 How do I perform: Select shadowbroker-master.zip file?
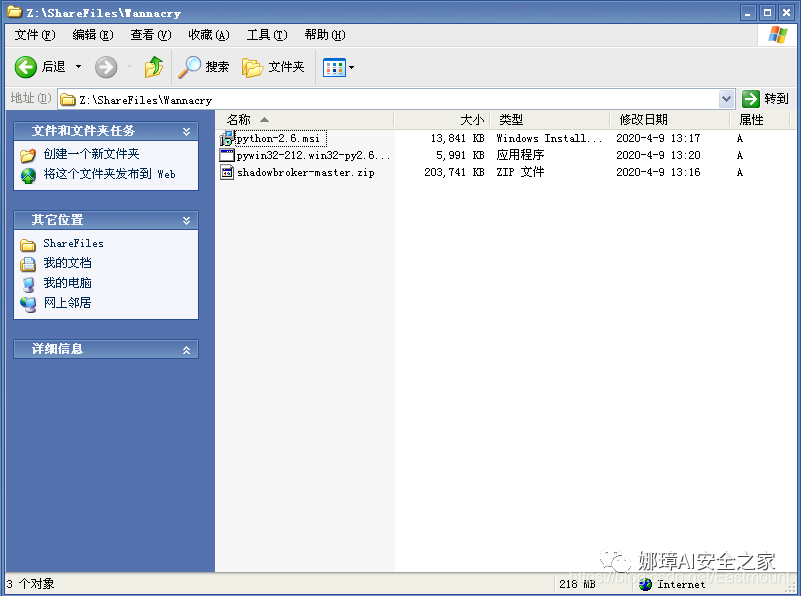click(305, 173)
